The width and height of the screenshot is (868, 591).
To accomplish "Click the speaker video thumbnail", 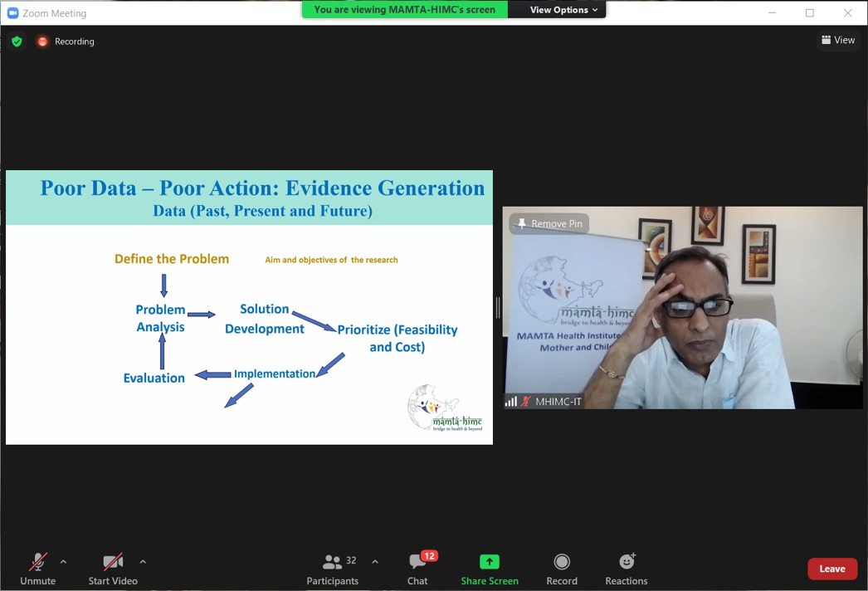I will click(x=682, y=308).
